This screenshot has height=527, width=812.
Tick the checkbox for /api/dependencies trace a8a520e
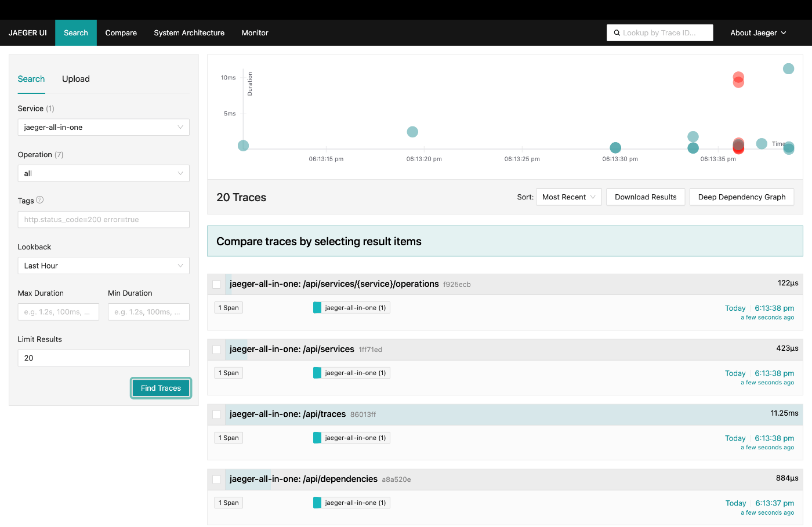216,479
